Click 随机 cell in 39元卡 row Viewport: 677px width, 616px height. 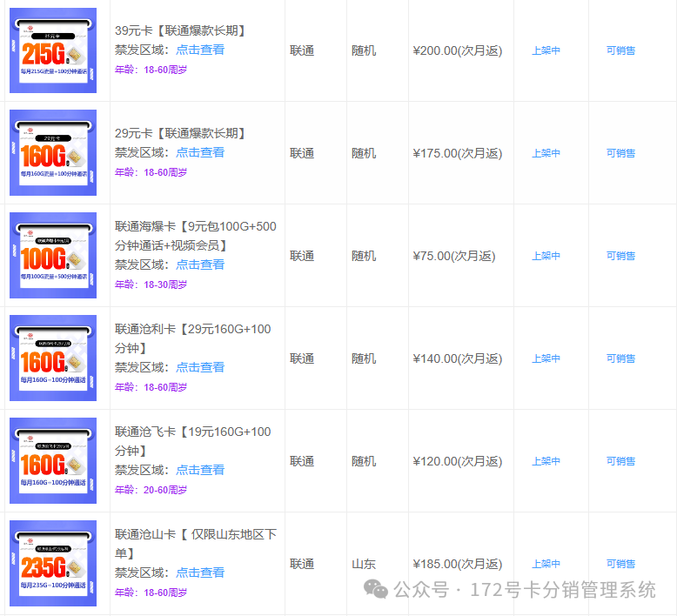[x=364, y=50]
